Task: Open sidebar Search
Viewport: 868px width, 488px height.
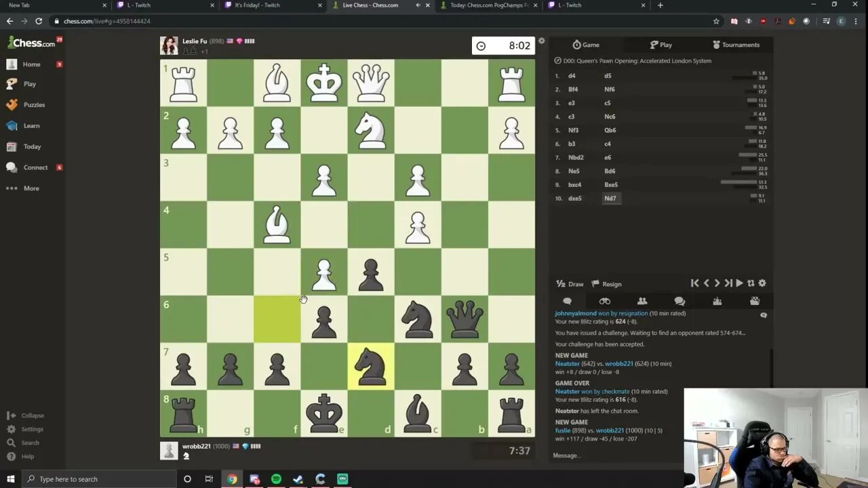Action: [x=24, y=443]
